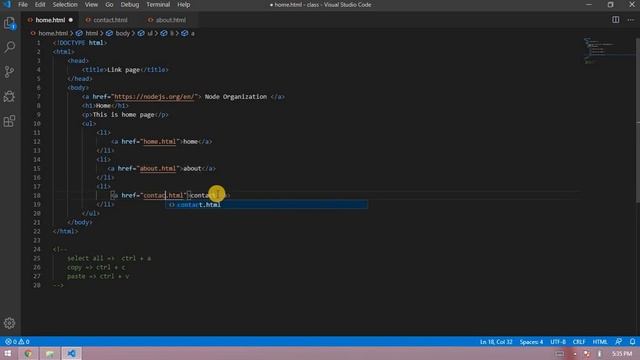This screenshot has width=640, height=360.
Task: Click the code minimap preview
Action: pos(608,51)
